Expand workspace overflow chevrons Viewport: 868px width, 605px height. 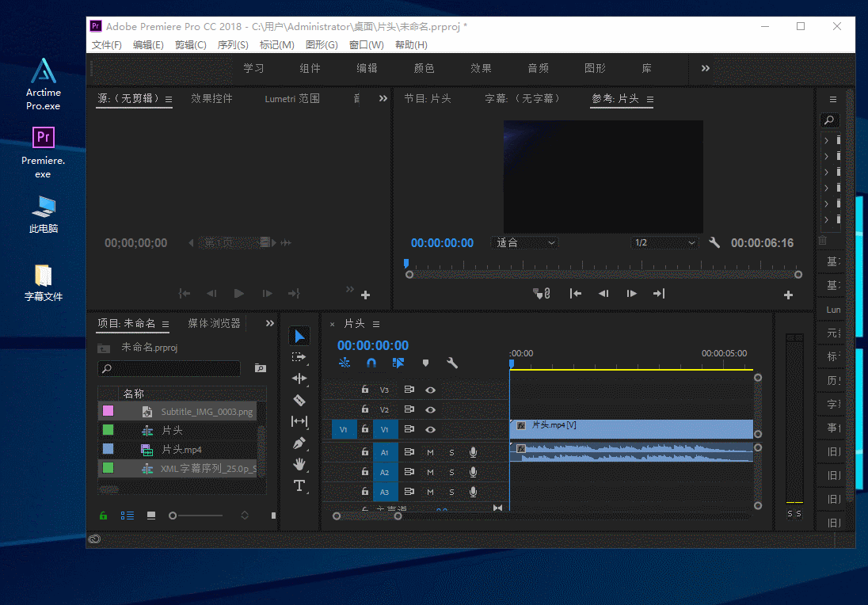click(705, 68)
